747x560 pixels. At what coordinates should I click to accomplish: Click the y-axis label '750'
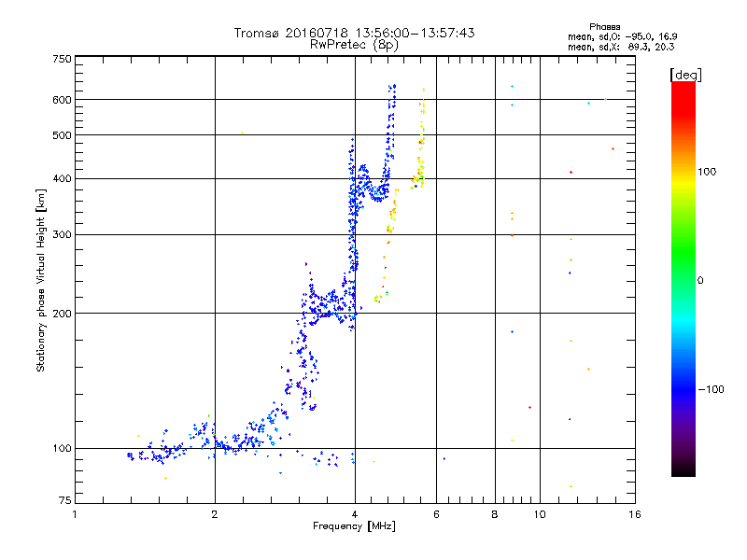click(62, 59)
